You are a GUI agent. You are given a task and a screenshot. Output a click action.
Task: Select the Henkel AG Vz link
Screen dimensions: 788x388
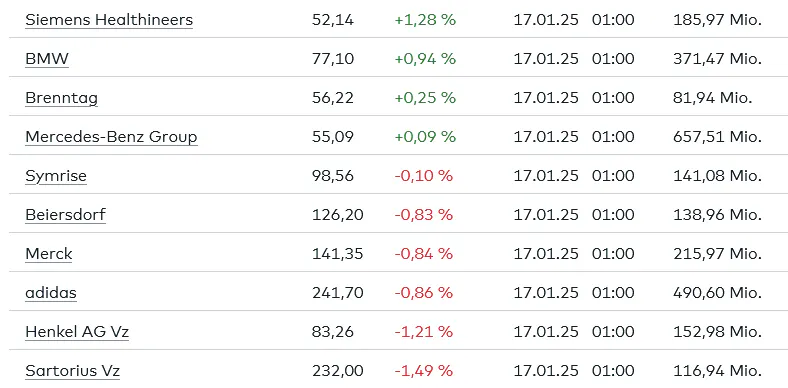pyautogui.click(x=77, y=332)
